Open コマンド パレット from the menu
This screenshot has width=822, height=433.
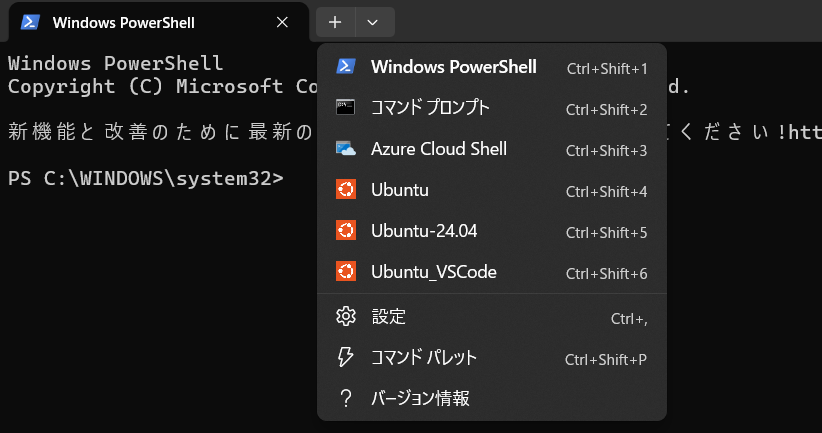pos(424,358)
